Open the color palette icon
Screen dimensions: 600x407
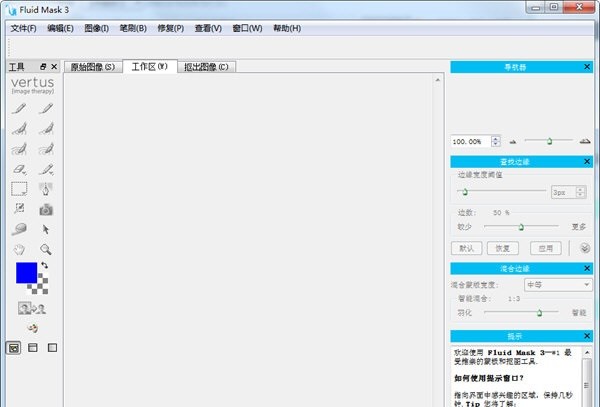coord(33,328)
